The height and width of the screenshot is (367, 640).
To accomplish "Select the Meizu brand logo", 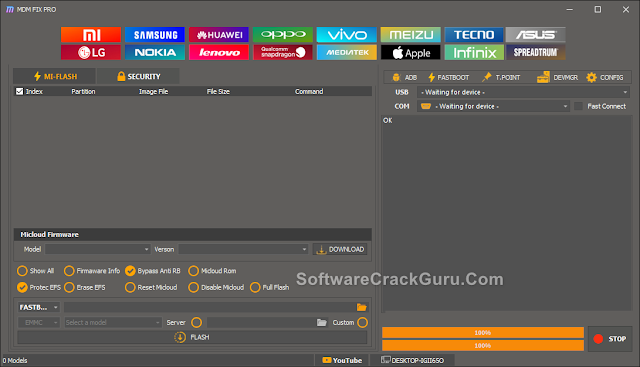I will pos(411,35).
